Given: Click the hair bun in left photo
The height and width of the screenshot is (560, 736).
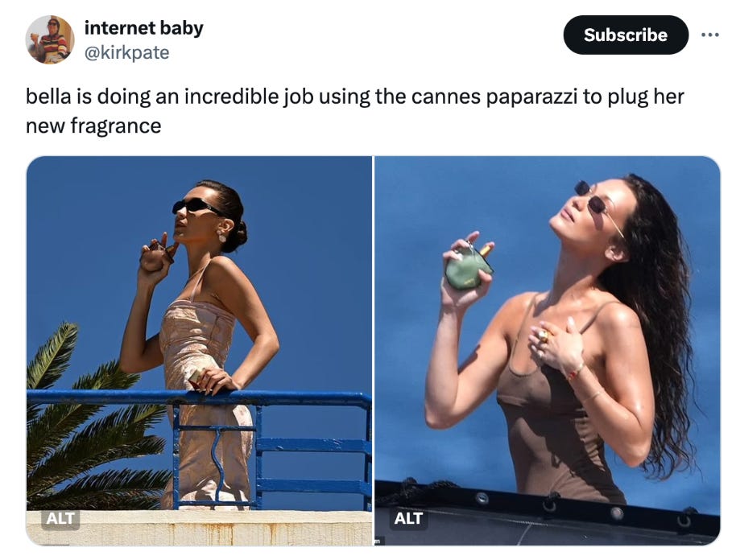Looking at the screenshot, I should coord(242,234).
